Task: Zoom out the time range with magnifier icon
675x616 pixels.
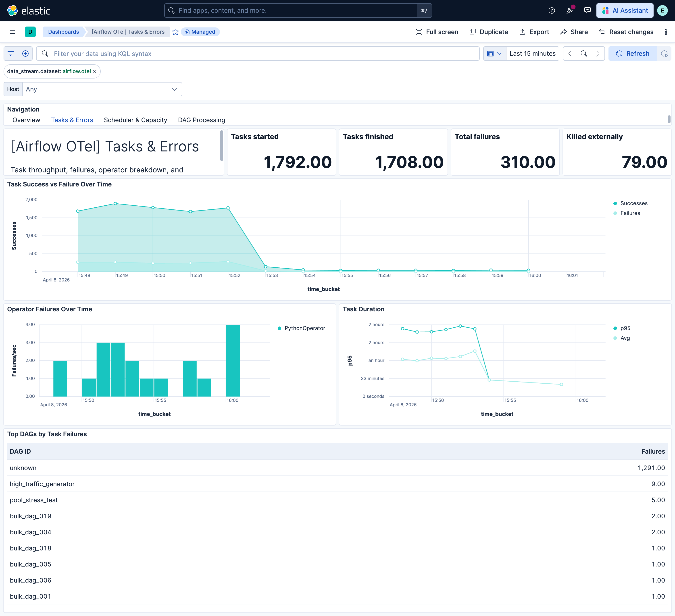Action: [x=584, y=54]
